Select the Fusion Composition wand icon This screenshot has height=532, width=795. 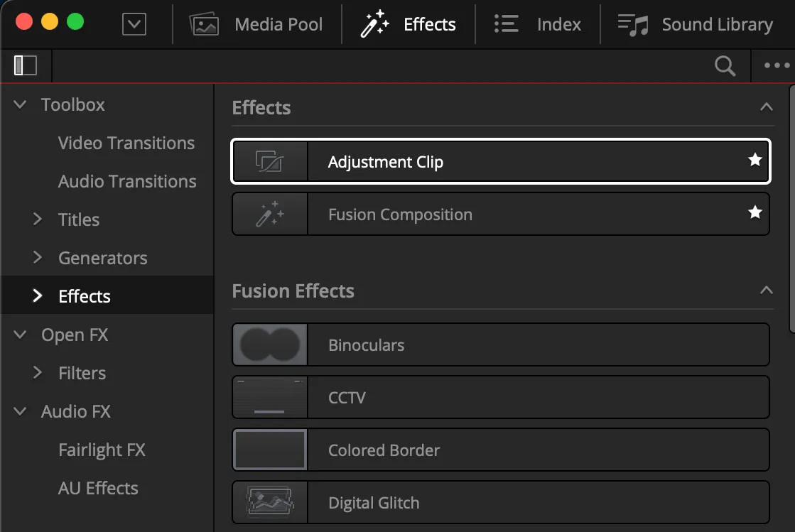pyautogui.click(x=270, y=215)
